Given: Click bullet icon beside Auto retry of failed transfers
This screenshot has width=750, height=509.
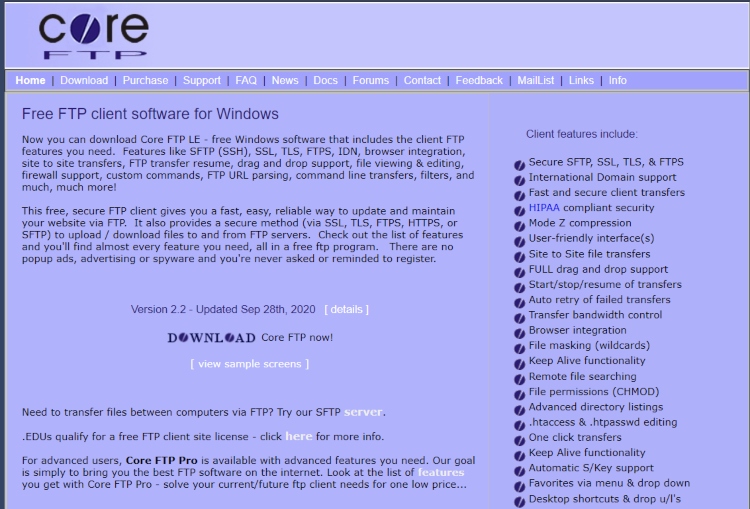Looking at the screenshot, I should point(519,303).
